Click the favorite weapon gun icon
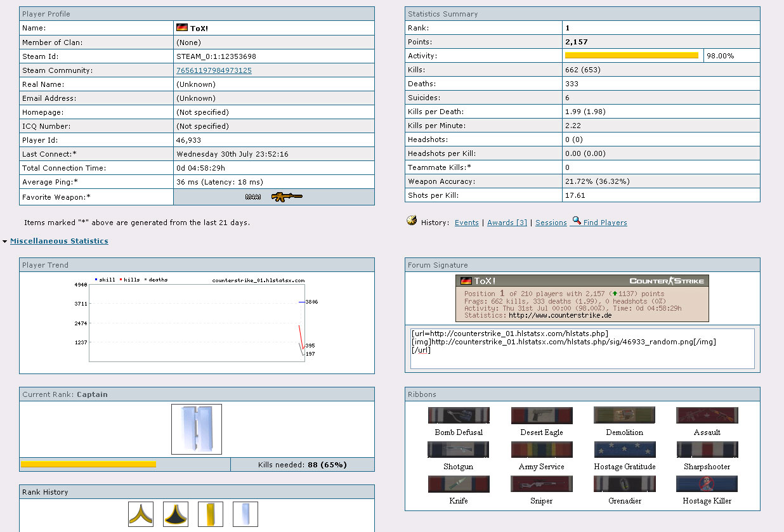 click(x=286, y=197)
